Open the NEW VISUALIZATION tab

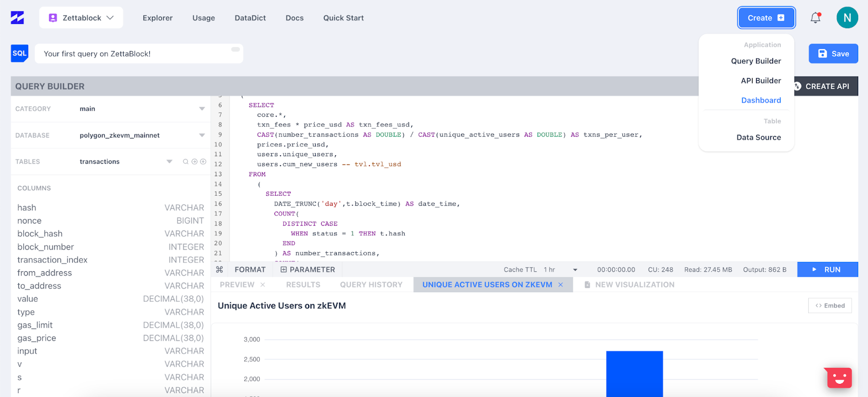point(629,285)
